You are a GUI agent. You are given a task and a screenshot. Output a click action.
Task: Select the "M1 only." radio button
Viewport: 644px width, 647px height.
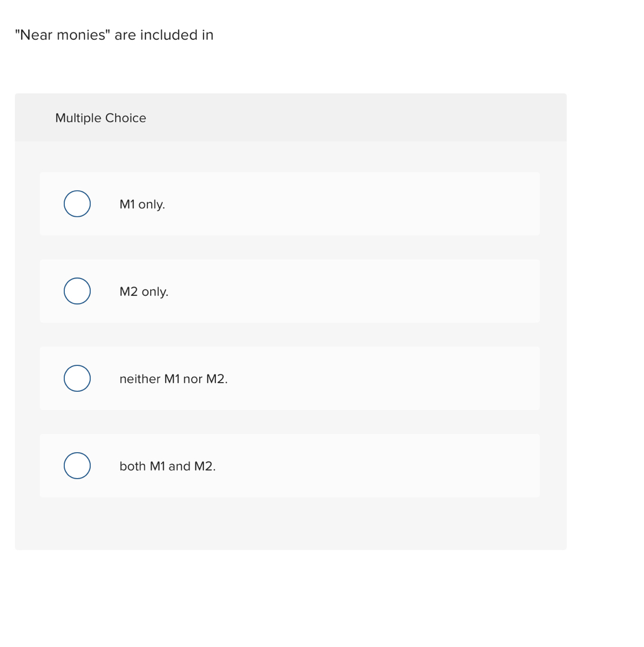pyautogui.click(x=77, y=204)
